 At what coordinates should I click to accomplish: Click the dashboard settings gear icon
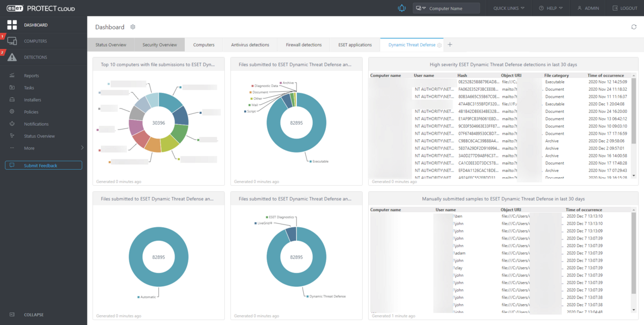(133, 27)
